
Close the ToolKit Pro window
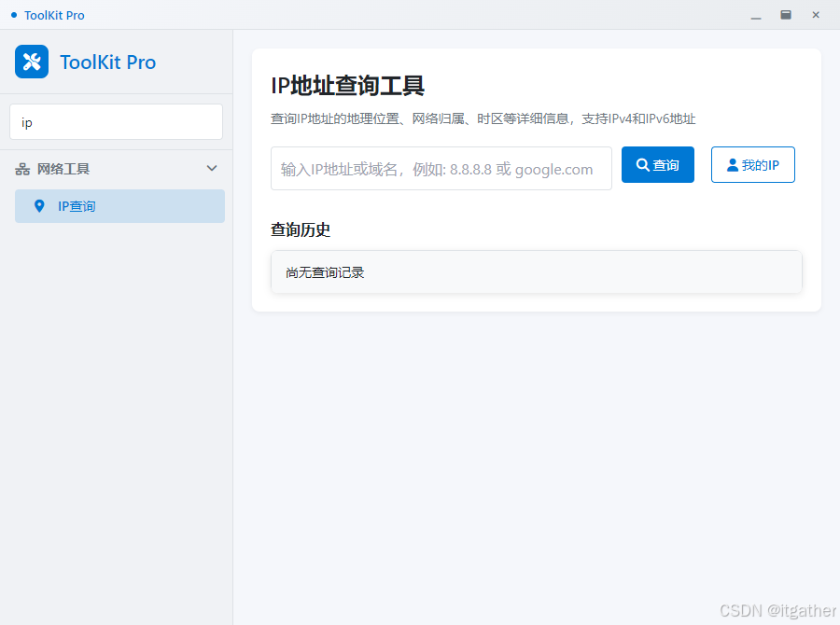pyautogui.click(x=816, y=15)
